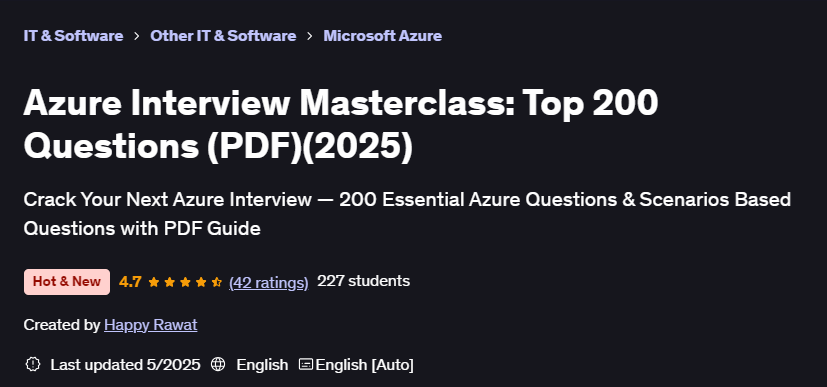827x387 pixels.
Task: Go to the Microsoft Azure category link
Action: (x=382, y=36)
